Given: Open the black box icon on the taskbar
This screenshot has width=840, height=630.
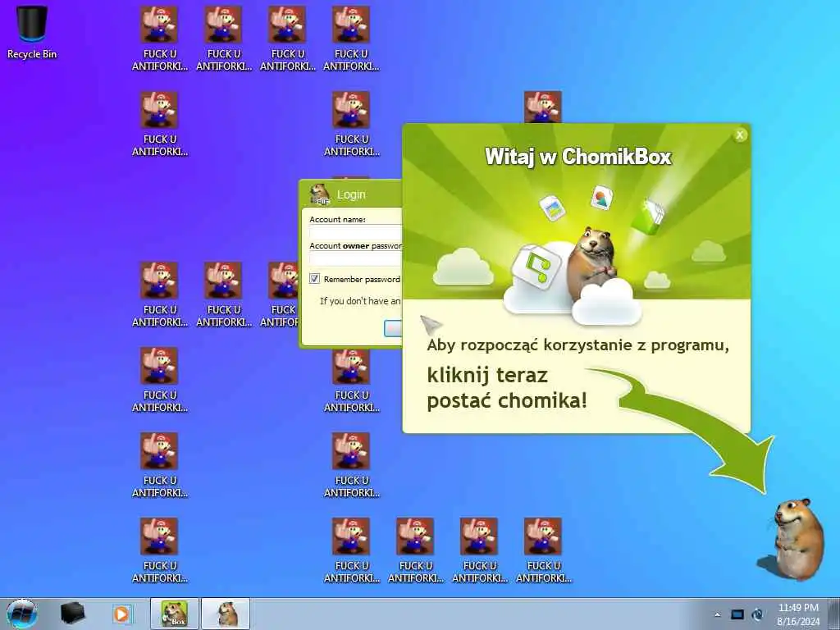Looking at the screenshot, I should (72, 614).
